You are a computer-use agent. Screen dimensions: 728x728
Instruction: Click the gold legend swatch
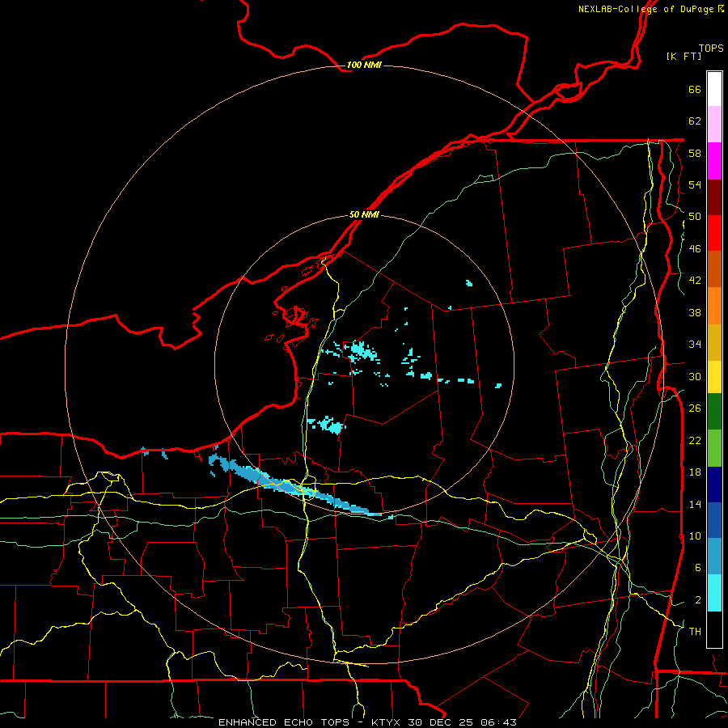click(x=714, y=342)
